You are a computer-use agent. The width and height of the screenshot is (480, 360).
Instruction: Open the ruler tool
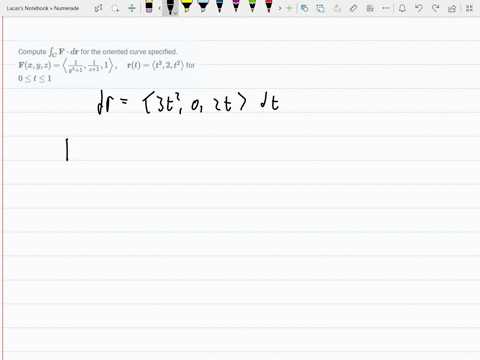353,8
